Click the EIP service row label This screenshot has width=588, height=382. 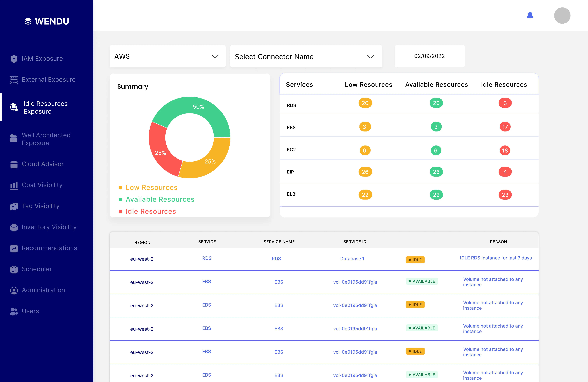pyautogui.click(x=290, y=172)
